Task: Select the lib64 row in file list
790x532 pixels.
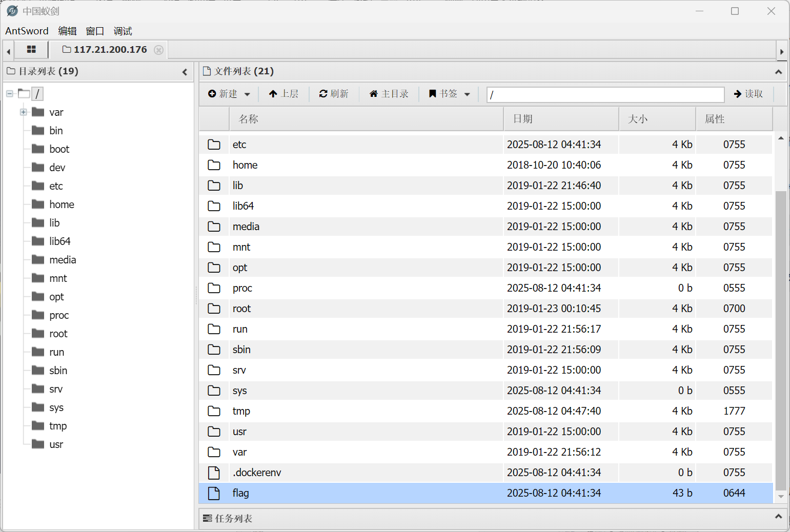Action: (485, 206)
